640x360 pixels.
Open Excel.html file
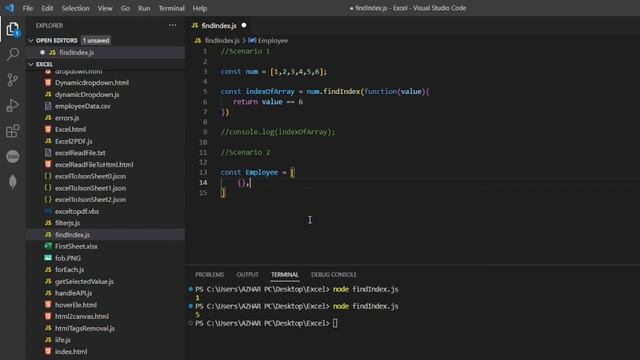point(70,129)
